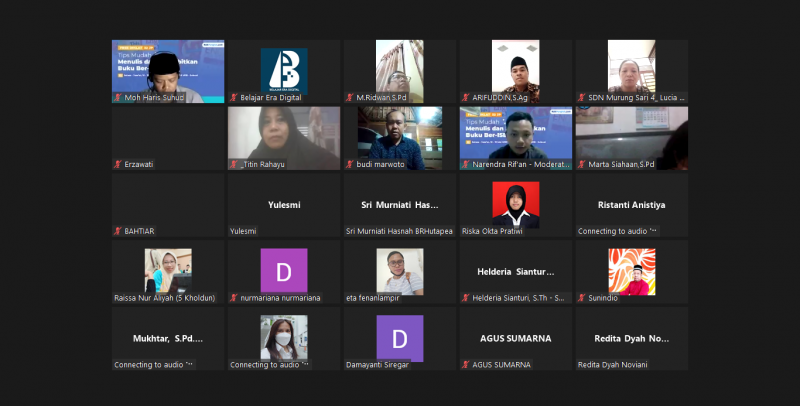Click Yulesmi name in tile center
The height and width of the screenshot is (406, 800).
[x=284, y=204]
